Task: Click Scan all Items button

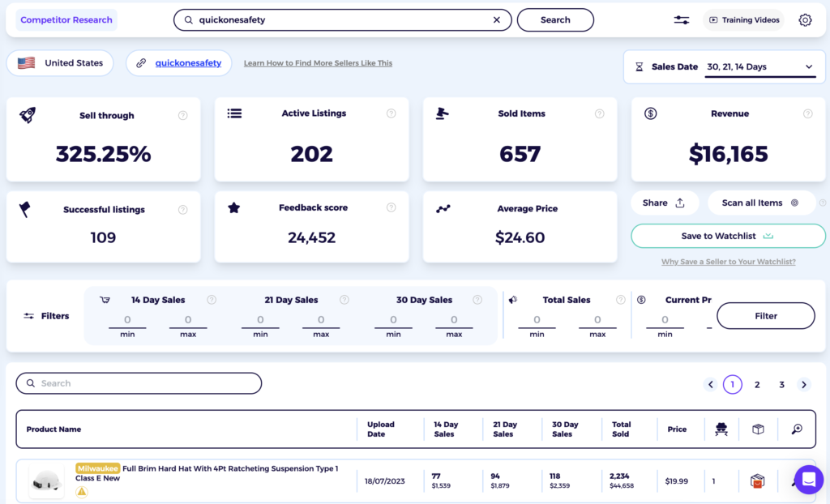Action: [x=760, y=203]
